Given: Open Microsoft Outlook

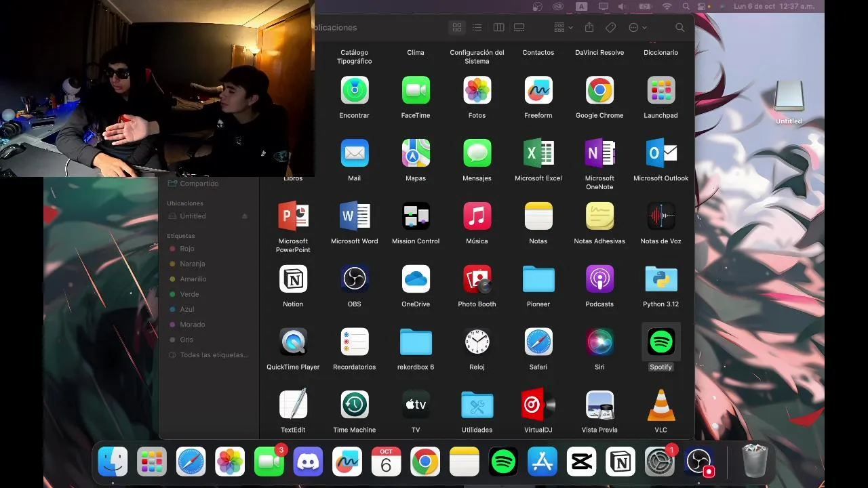Looking at the screenshot, I should click(661, 153).
